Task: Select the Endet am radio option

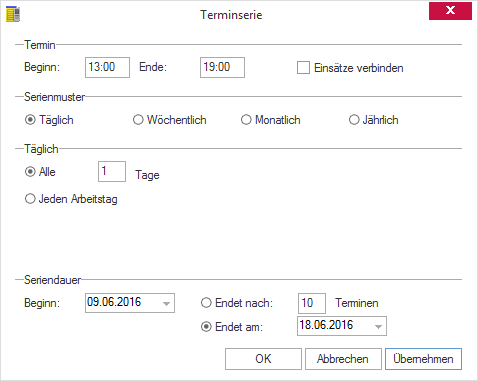Action: click(x=206, y=327)
